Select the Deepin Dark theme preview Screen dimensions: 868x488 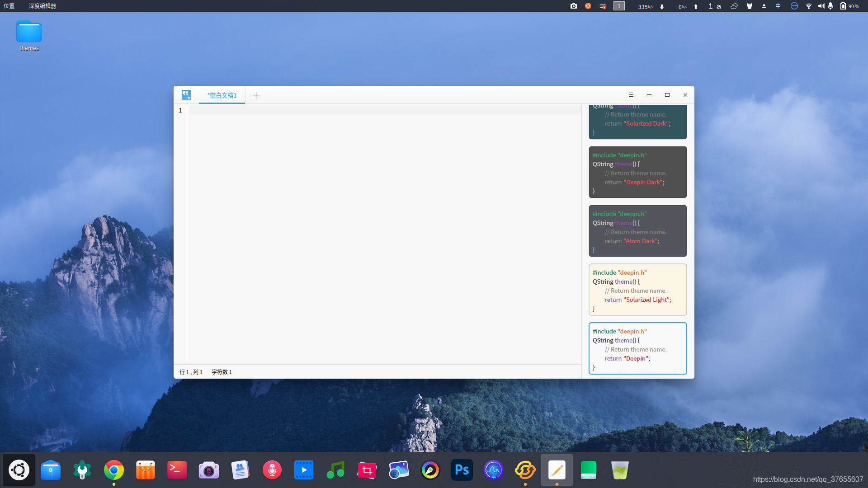pos(637,172)
